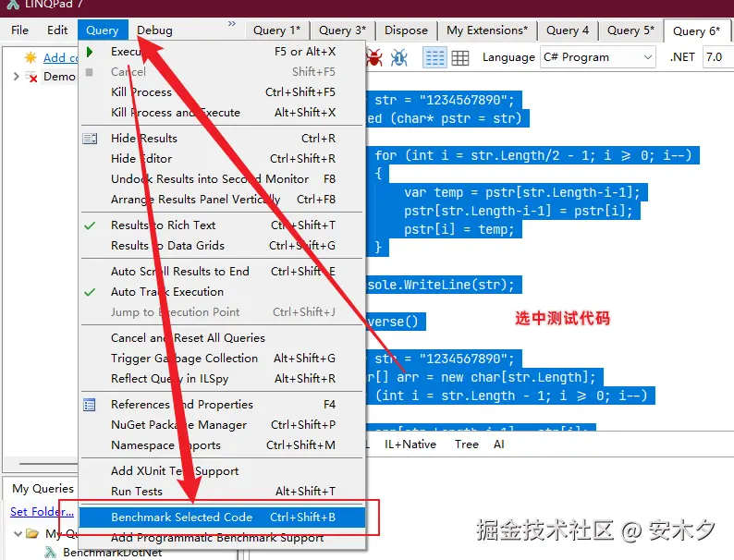
Task: Click the Hide Results panel icon
Action: [90, 139]
